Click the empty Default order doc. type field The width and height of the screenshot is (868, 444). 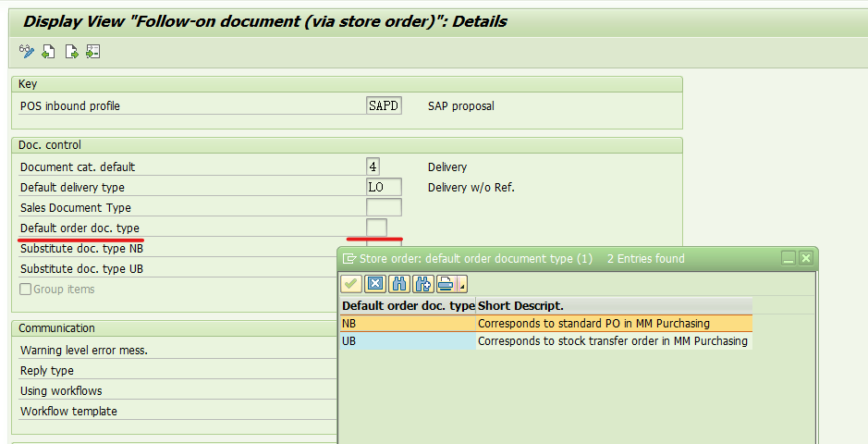[x=376, y=228]
